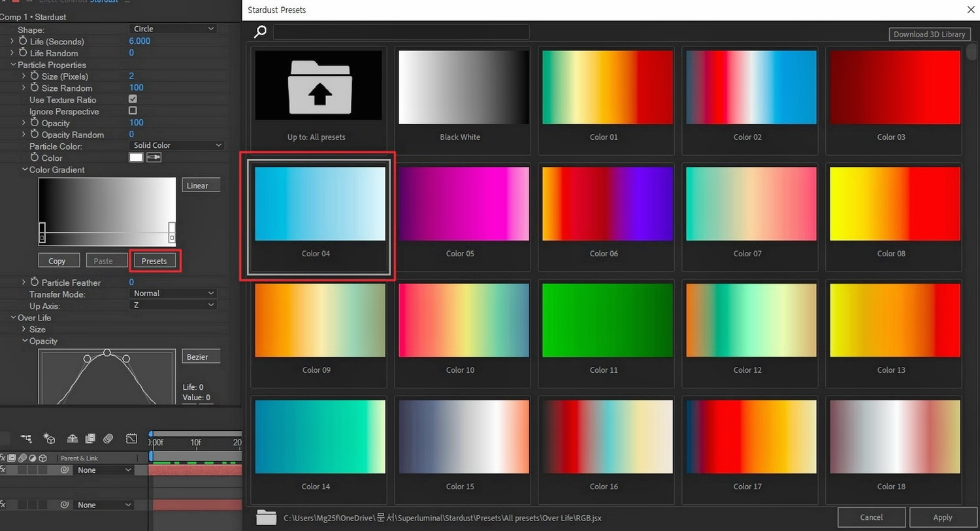Apply the selected preset
The width and height of the screenshot is (980, 531).
[x=942, y=517]
